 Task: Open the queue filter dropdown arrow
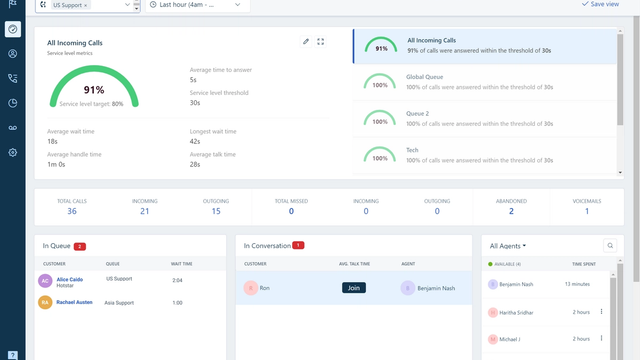127,4
